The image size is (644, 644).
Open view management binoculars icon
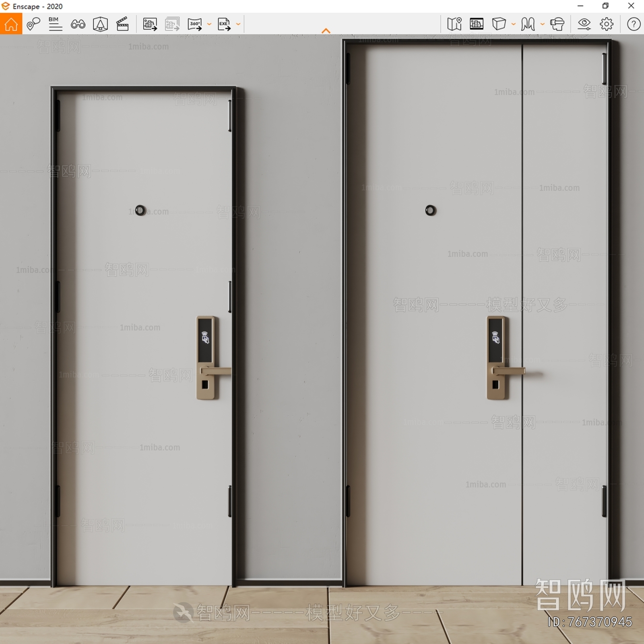[78, 25]
